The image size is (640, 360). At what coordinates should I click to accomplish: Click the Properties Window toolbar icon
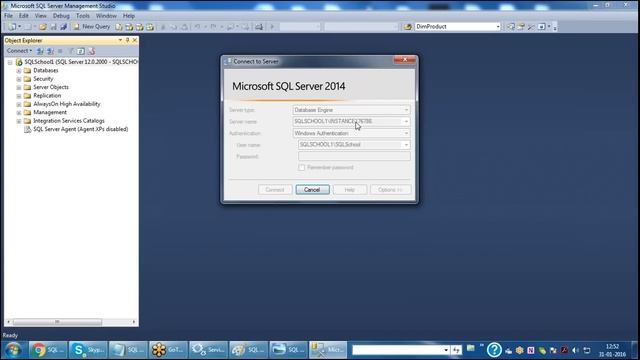(521, 27)
